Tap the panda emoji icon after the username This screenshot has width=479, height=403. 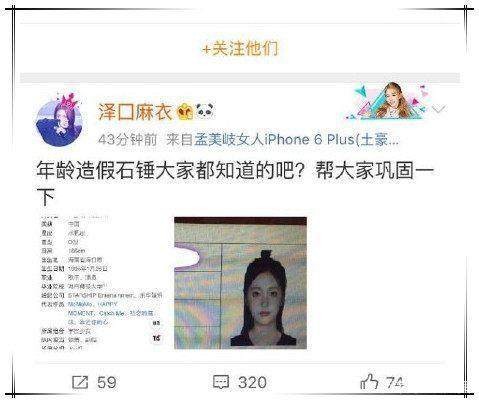[205, 111]
